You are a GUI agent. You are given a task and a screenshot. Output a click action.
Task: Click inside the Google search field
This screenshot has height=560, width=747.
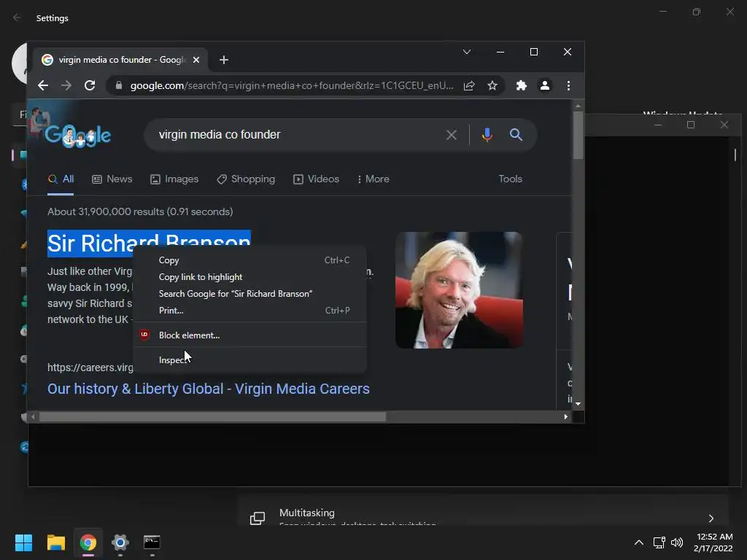coord(295,135)
